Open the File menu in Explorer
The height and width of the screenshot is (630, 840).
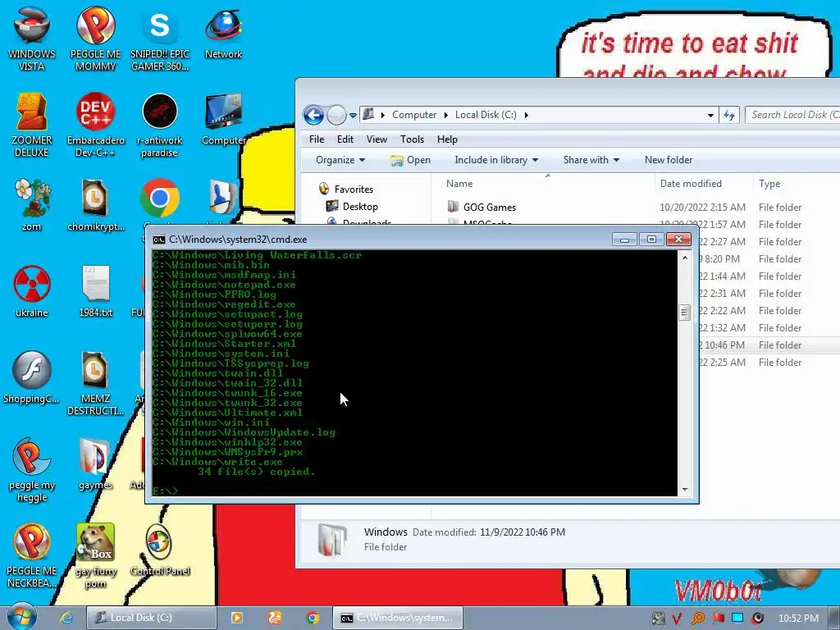(x=317, y=139)
